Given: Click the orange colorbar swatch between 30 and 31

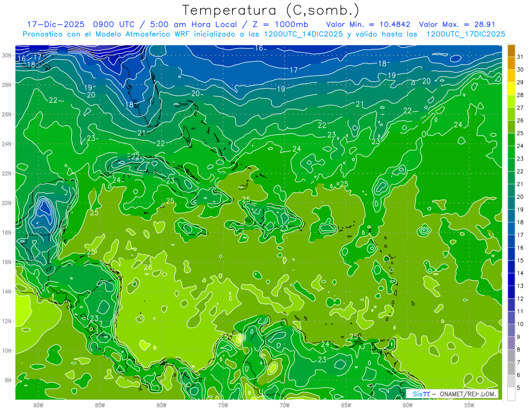Looking at the screenshot, I should (x=511, y=63).
